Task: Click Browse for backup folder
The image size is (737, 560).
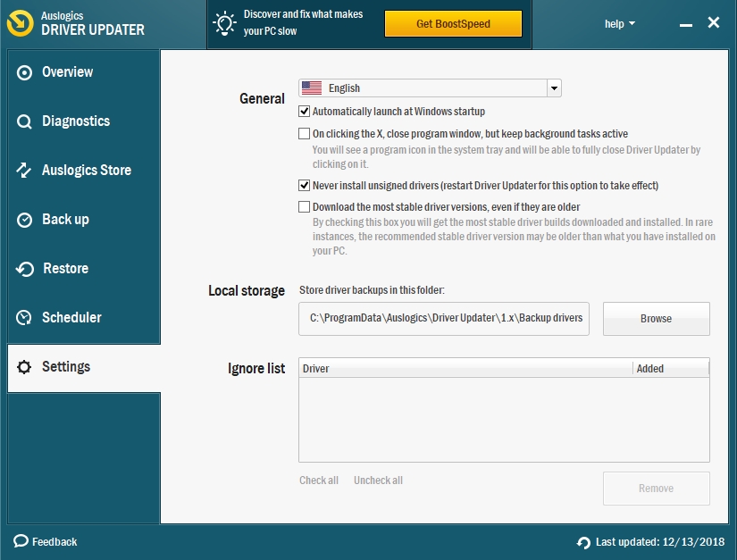Action: coord(656,319)
